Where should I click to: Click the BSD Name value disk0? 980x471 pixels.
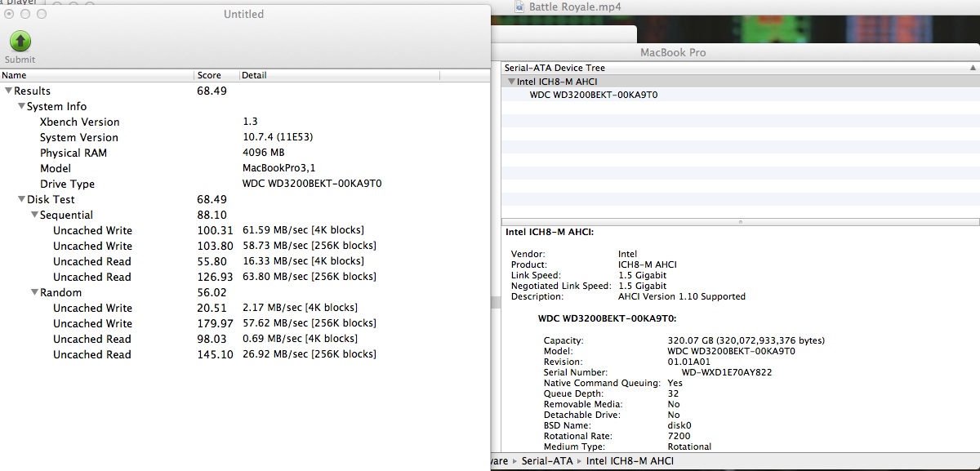click(679, 425)
